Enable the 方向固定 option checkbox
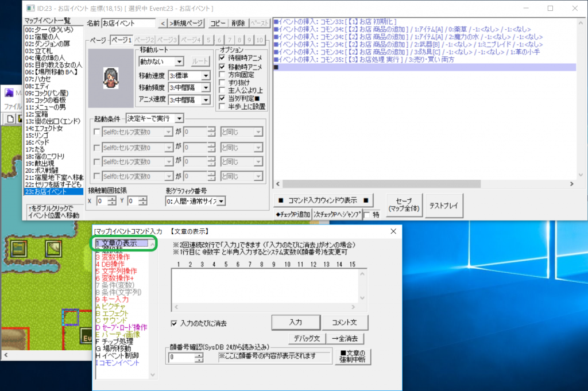This screenshot has height=391, width=588. tap(222, 73)
